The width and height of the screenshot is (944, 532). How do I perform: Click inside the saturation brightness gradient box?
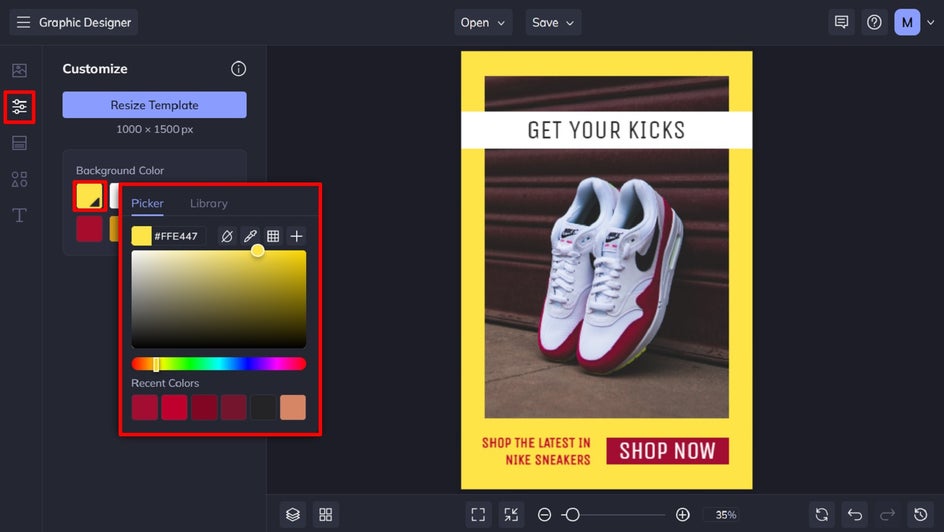click(x=219, y=299)
